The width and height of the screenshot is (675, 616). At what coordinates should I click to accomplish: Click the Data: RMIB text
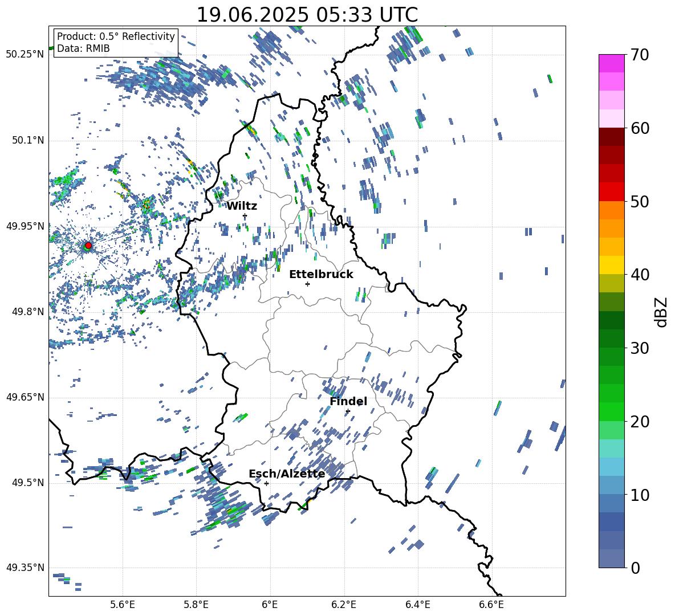(83, 48)
